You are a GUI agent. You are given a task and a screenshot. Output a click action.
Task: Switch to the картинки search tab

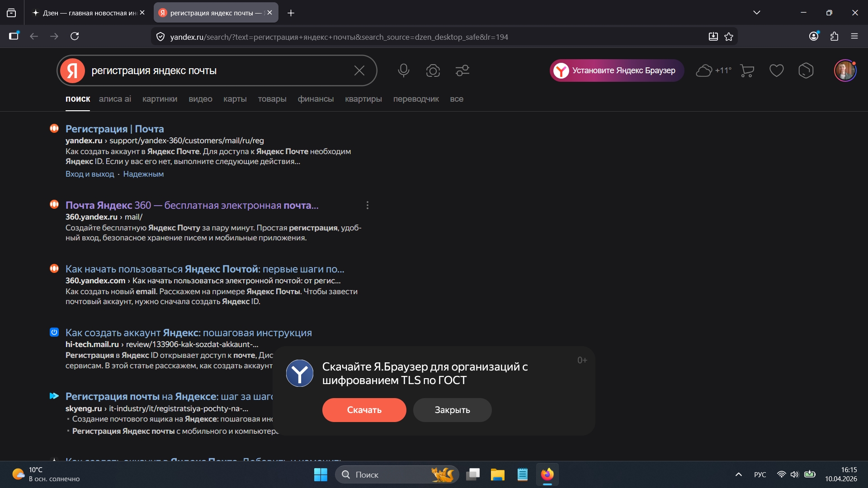pyautogui.click(x=160, y=99)
